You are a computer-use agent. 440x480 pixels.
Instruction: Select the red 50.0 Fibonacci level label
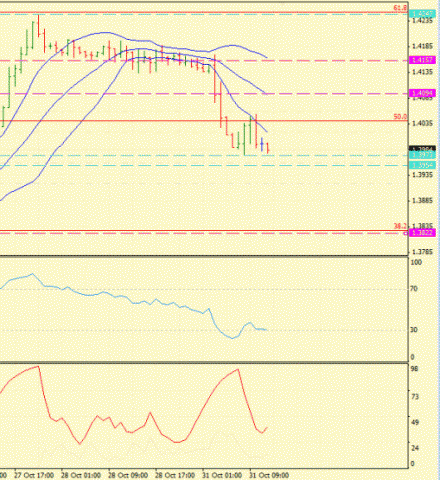coord(400,117)
